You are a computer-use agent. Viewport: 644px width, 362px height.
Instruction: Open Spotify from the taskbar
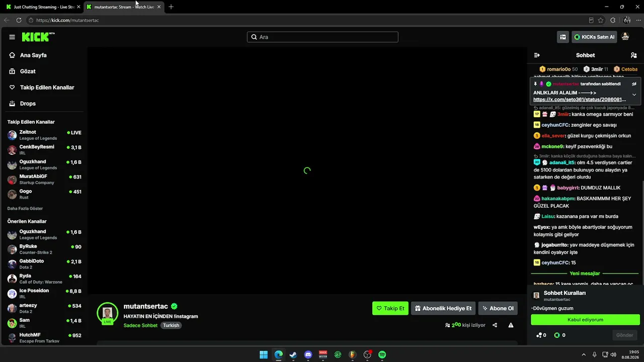(382, 354)
